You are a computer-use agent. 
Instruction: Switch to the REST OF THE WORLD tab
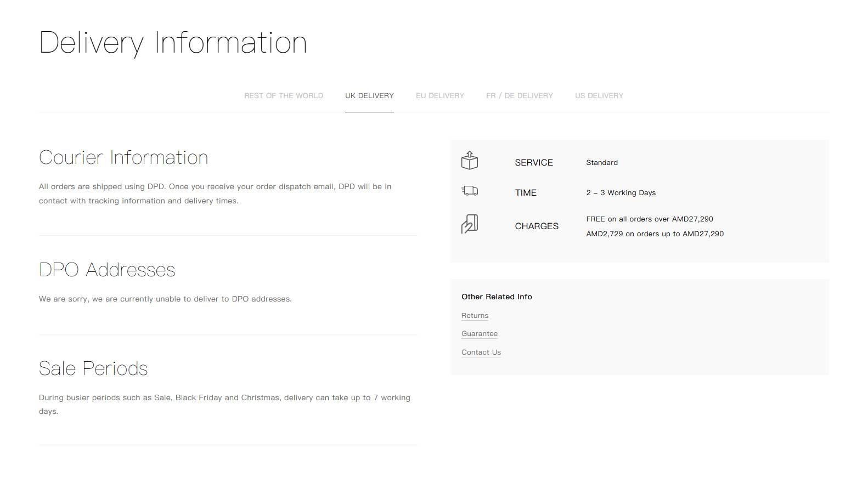pos(284,95)
